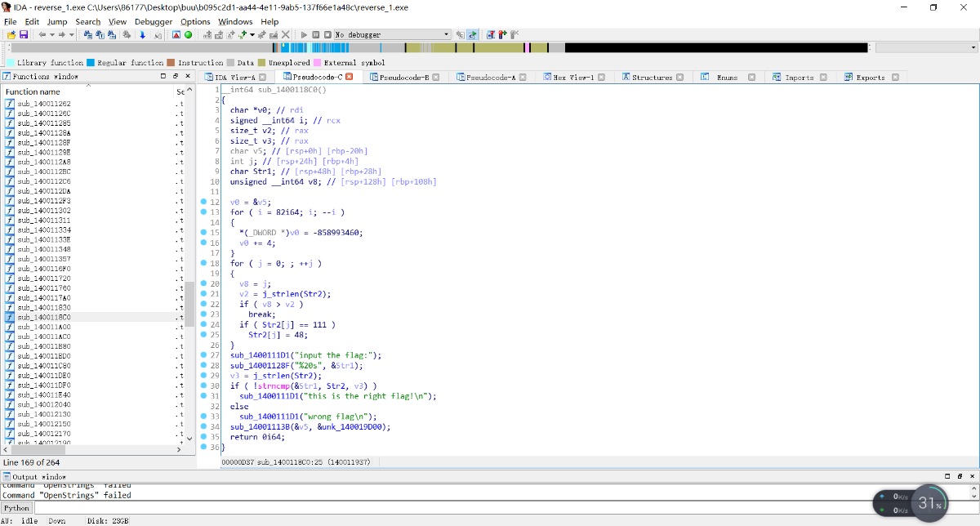Select sub_140012040 in the Functions list

pyautogui.click(x=44, y=403)
